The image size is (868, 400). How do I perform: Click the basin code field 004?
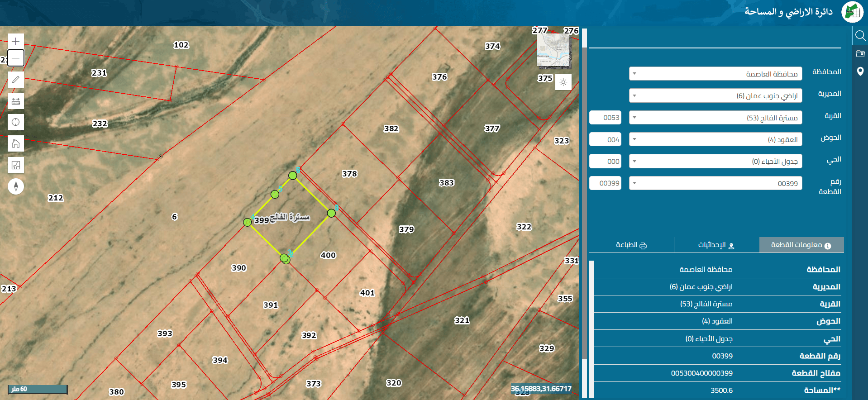point(605,139)
